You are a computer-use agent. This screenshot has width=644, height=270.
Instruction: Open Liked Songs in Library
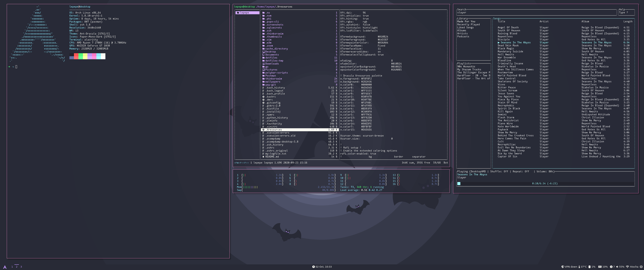coord(465,28)
